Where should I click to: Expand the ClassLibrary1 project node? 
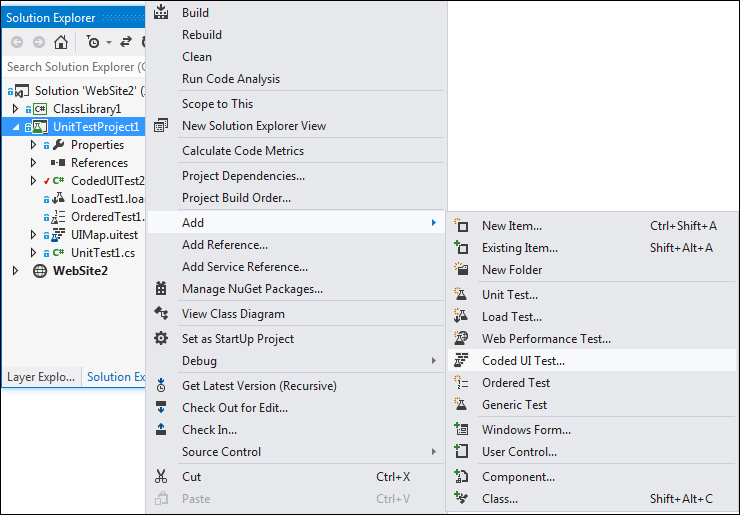(16, 109)
